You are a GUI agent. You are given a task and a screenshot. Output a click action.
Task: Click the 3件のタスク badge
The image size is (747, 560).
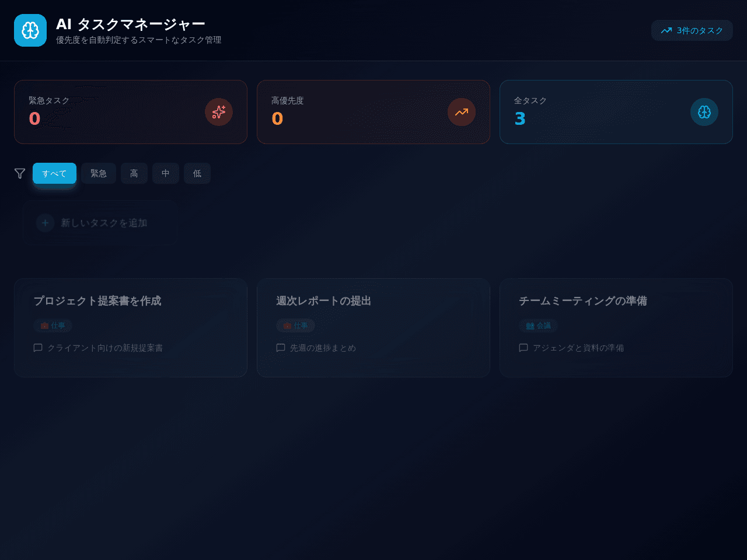coord(692,30)
